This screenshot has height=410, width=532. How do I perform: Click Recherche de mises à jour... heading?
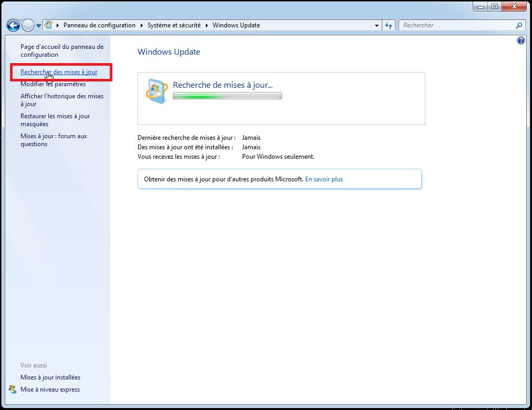tap(223, 85)
